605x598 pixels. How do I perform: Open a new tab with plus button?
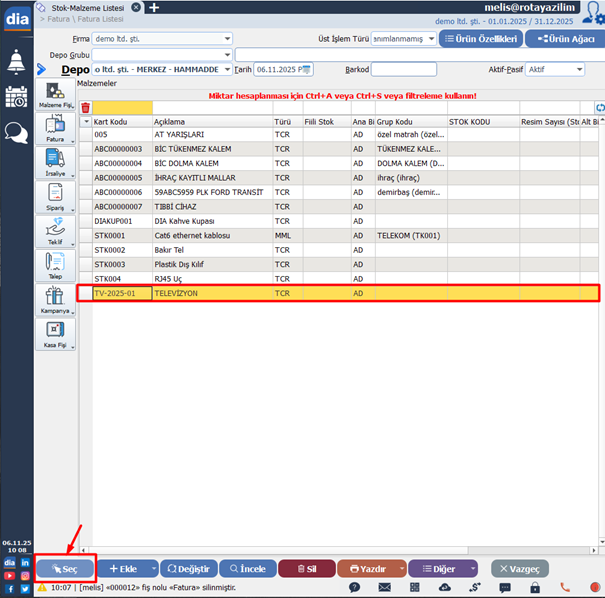tap(154, 7)
